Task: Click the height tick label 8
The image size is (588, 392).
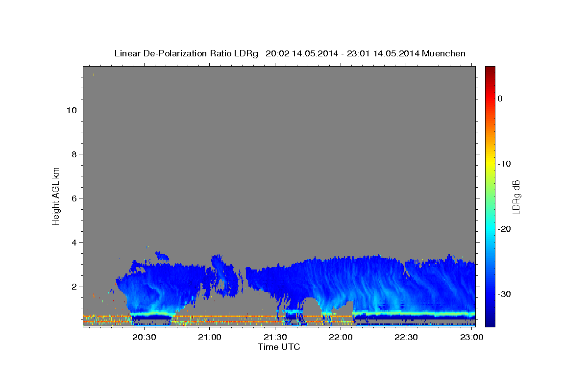Action: [73, 154]
